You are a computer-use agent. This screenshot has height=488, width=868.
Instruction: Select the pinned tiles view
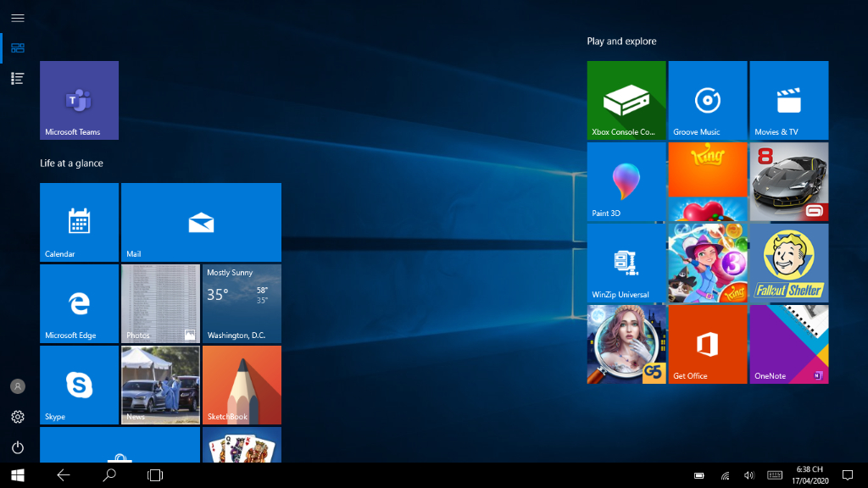[18, 48]
